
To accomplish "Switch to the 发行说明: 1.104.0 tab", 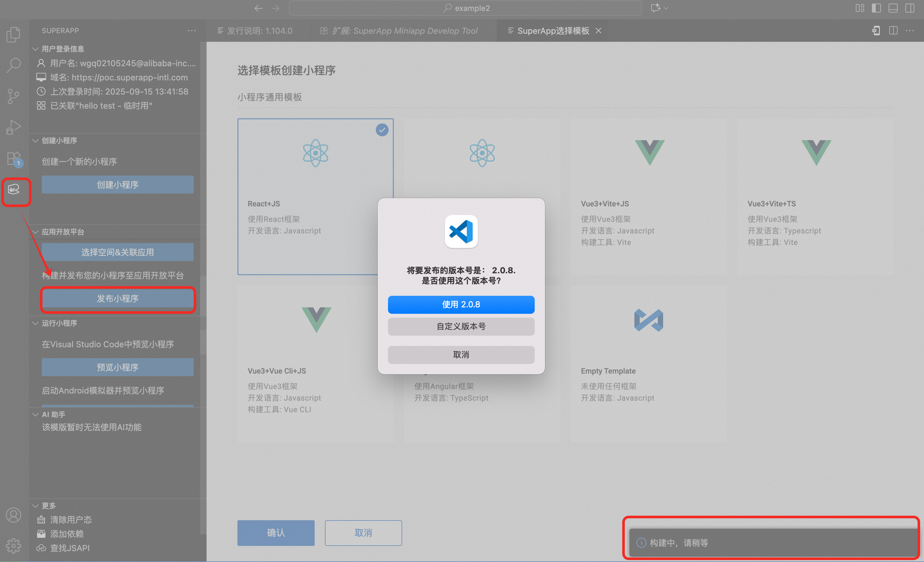I will [x=259, y=31].
